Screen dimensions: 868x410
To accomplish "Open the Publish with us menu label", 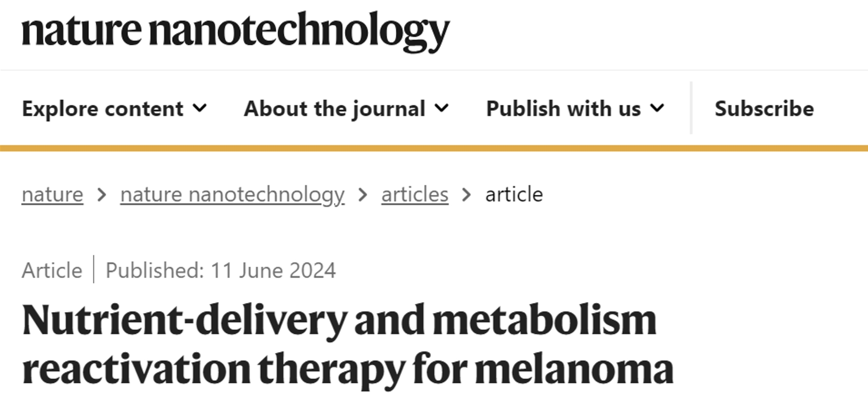I will [563, 109].
